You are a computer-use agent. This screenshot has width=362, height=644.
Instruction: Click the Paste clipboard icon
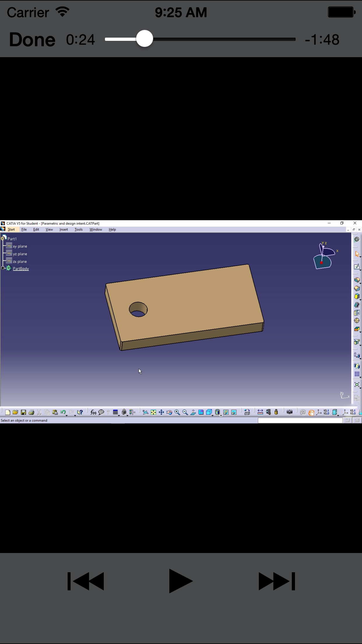click(55, 412)
